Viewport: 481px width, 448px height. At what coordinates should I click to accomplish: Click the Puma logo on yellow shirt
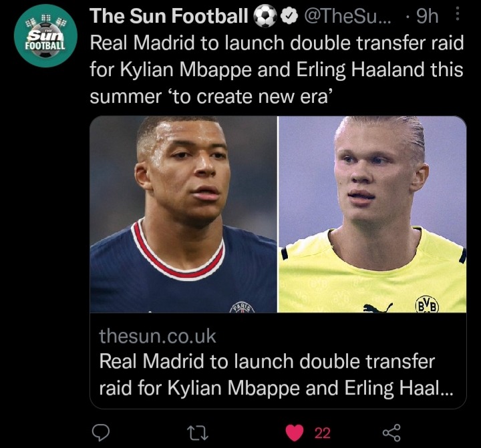378,308
